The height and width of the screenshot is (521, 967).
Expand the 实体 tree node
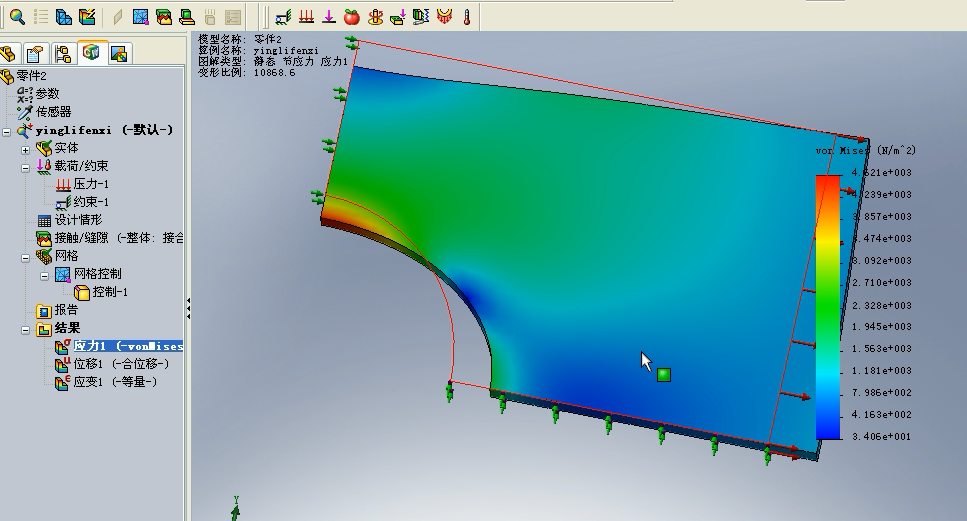[x=25, y=148]
